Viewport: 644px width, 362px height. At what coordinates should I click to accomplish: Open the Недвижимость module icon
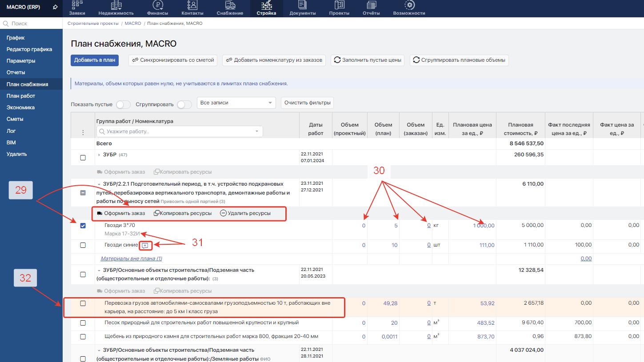(116, 5)
